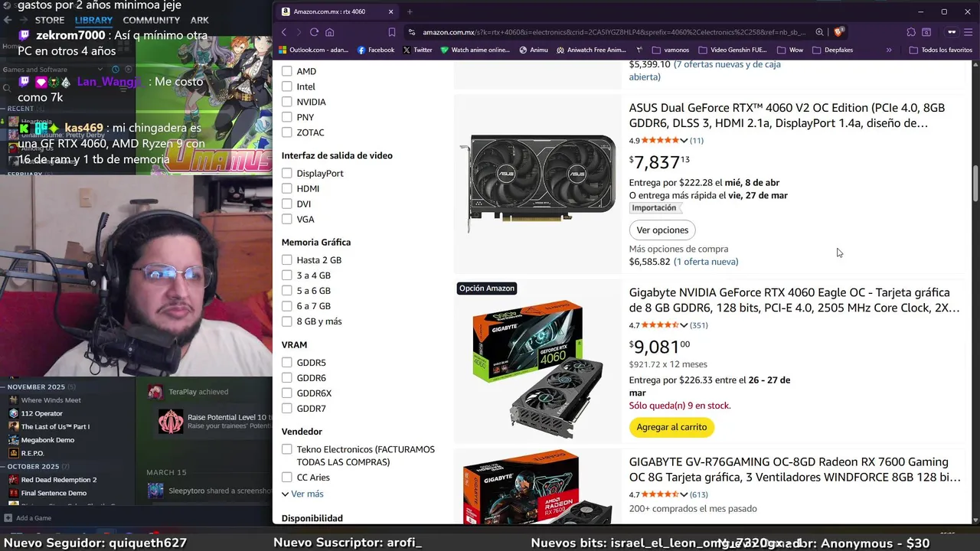Viewport: 980px width, 551px height.
Task: Reload the Amazon page
Action: click(314, 32)
